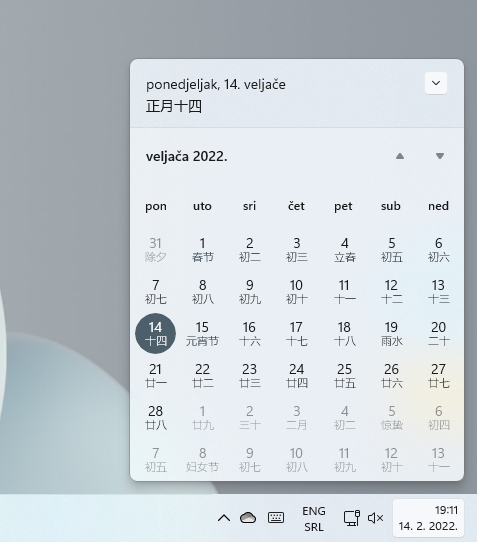Screen dimensions: 477x542
Task: Select February 28 in the calendar
Action: [156, 418]
